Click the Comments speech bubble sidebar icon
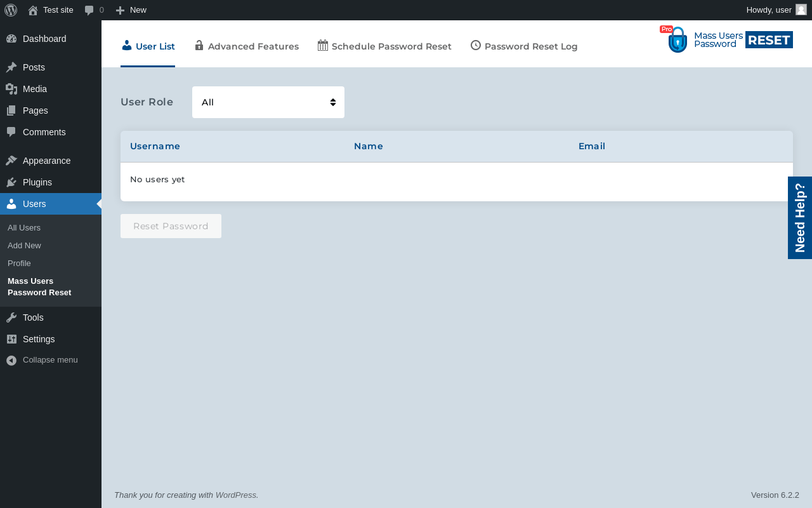This screenshot has height=508, width=812. (11, 132)
